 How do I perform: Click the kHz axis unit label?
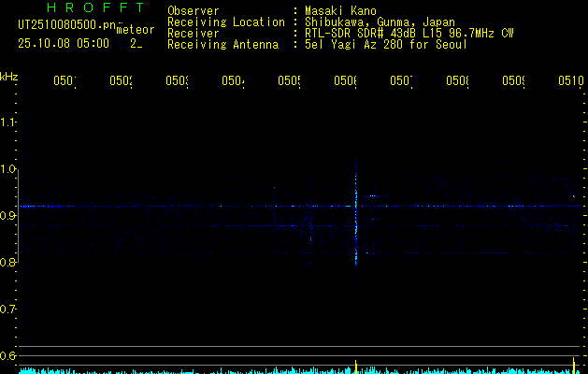[8, 77]
